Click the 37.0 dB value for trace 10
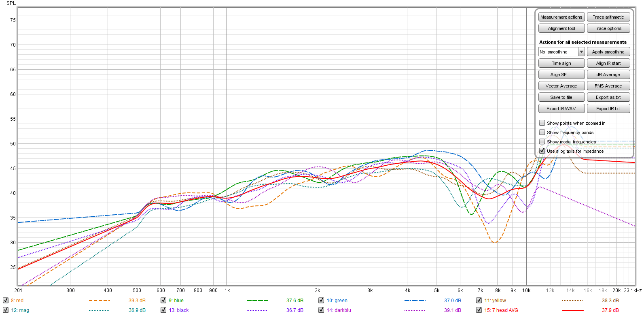The height and width of the screenshot is (316, 644). tap(453, 301)
